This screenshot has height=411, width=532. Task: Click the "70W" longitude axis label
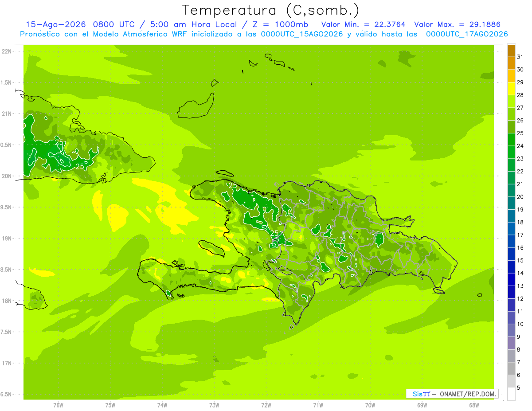[x=370, y=405]
